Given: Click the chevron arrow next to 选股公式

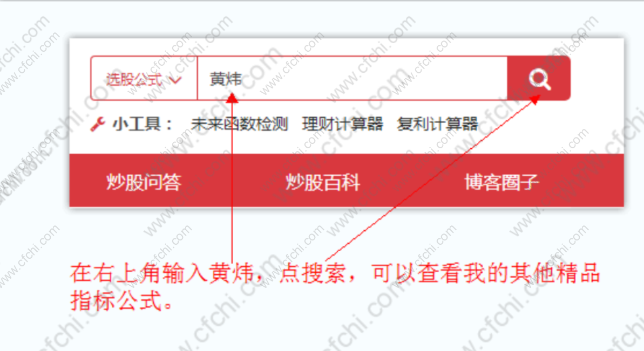Looking at the screenshot, I should coord(176,80).
